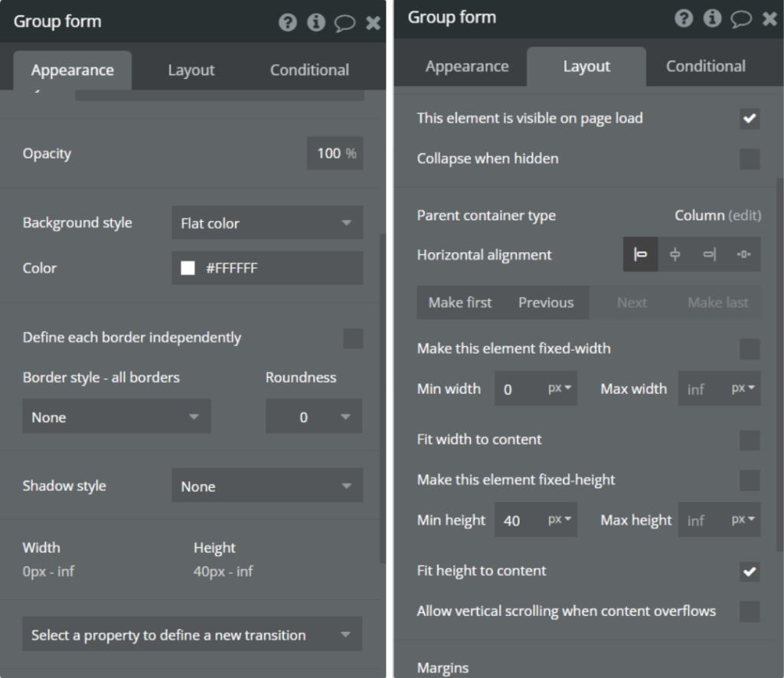
Task: Switch to Appearance tab in right panel
Action: 467,67
